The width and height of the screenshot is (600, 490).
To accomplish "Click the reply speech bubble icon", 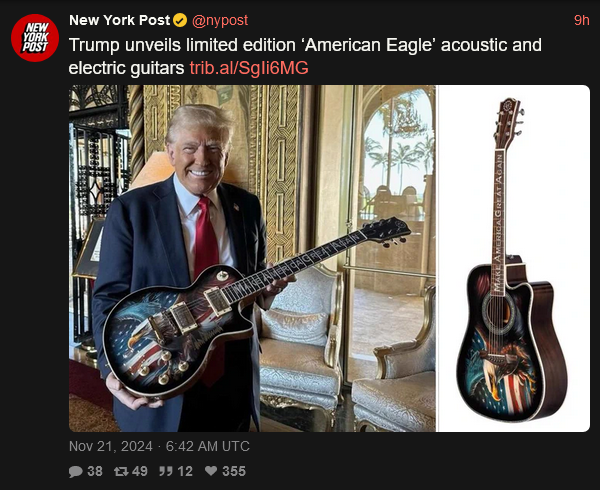I will 75,471.
